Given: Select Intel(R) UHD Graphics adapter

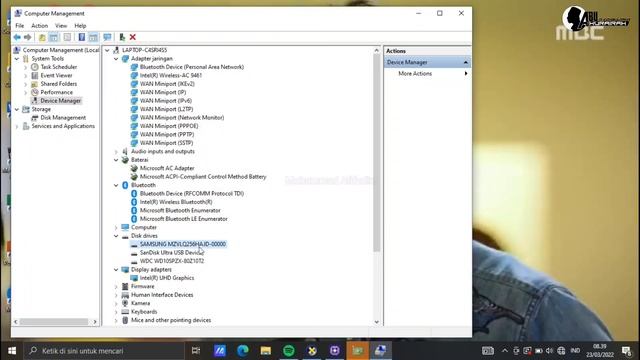Looking at the screenshot, I should point(167,278).
